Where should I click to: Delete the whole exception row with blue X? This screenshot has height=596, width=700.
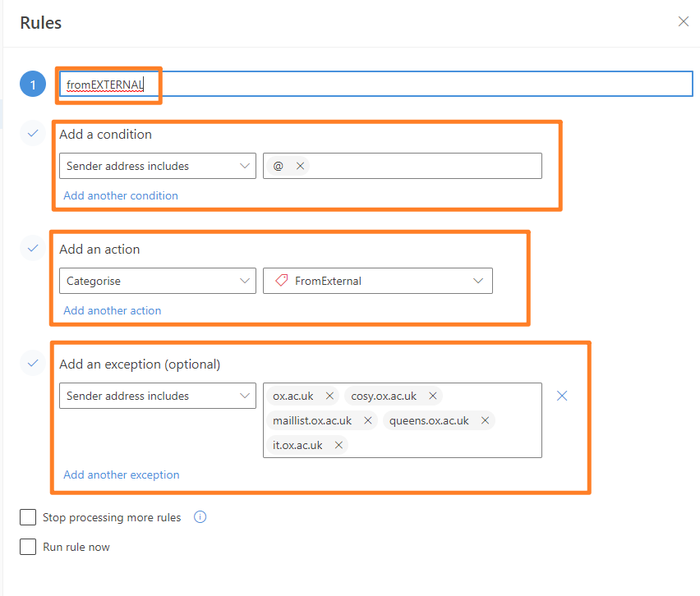pos(562,396)
